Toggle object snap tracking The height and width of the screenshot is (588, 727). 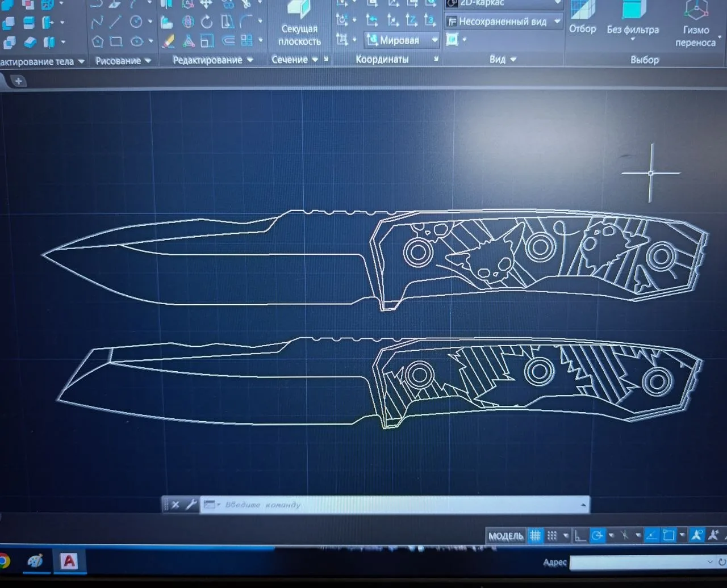coord(651,535)
